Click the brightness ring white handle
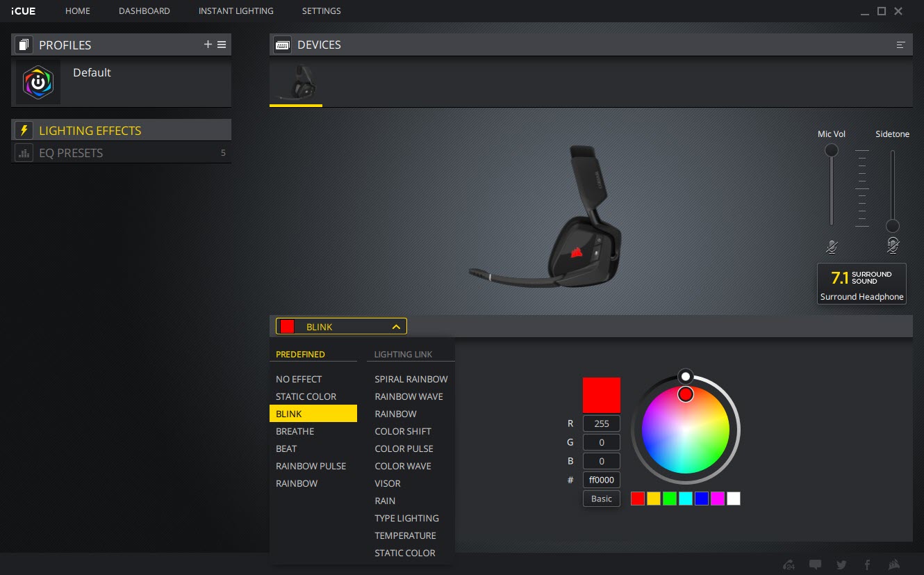This screenshot has height=575, width=924. (686, 376)
